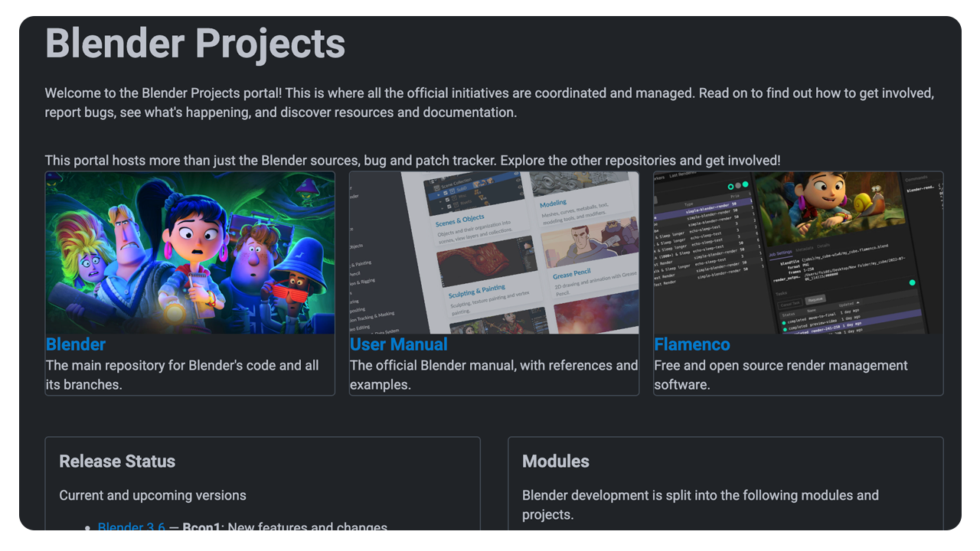Click the User Manual screenshot thumbnail
Screen dimensions: 980x551
click(494, 253)
